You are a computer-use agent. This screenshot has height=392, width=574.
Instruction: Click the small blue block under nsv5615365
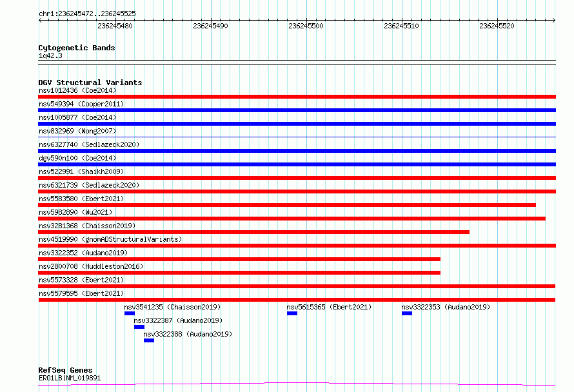292,313
